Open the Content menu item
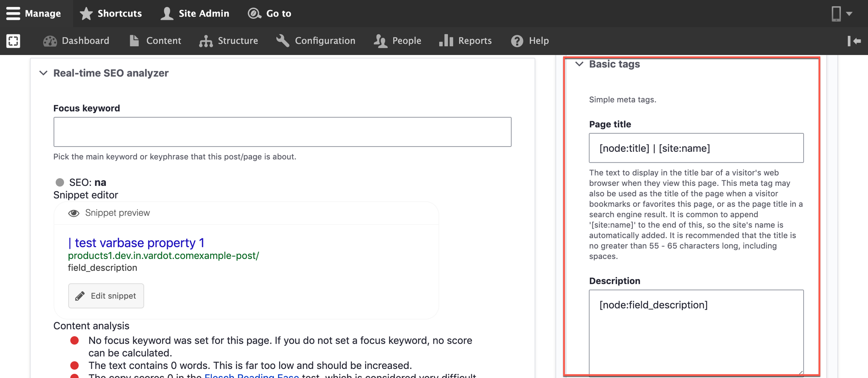This screenshot has height=378, width=868. pyautogui.click(x=155, y=41)
